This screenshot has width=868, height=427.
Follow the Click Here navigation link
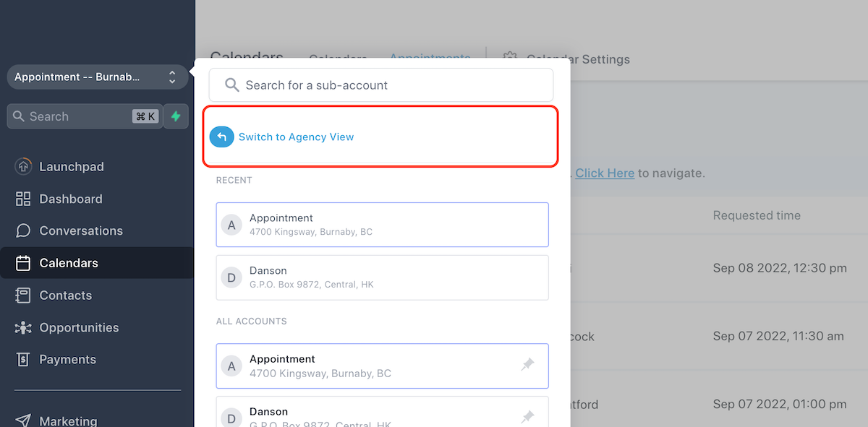pyautogui.click(x=604, y=173)
